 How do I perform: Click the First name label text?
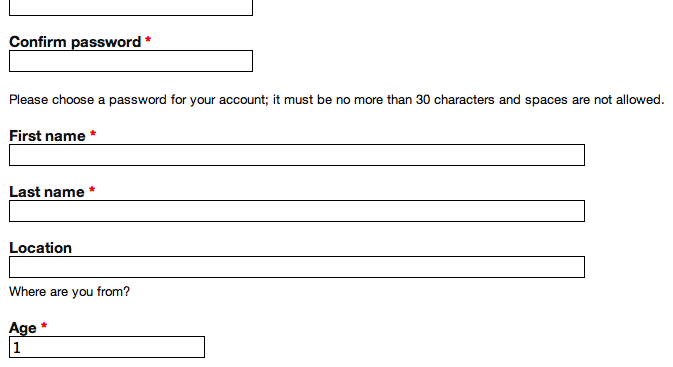coord(47,136)
